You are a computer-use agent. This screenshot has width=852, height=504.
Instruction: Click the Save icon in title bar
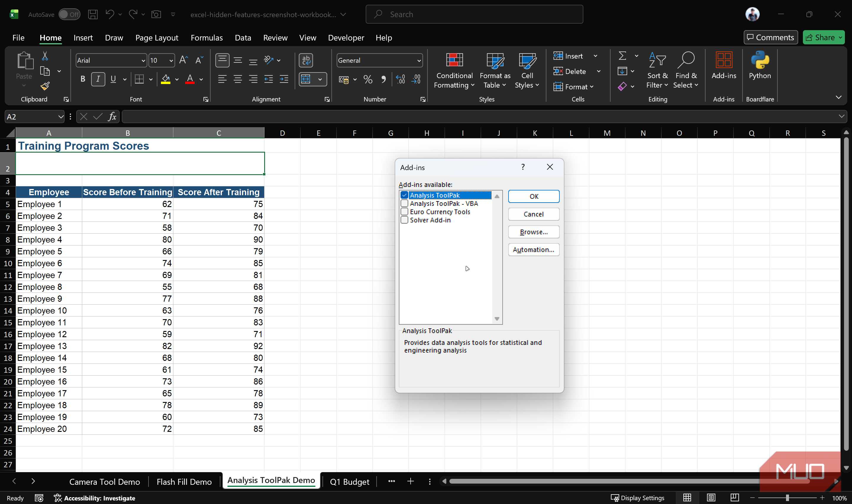pos(92,14)
